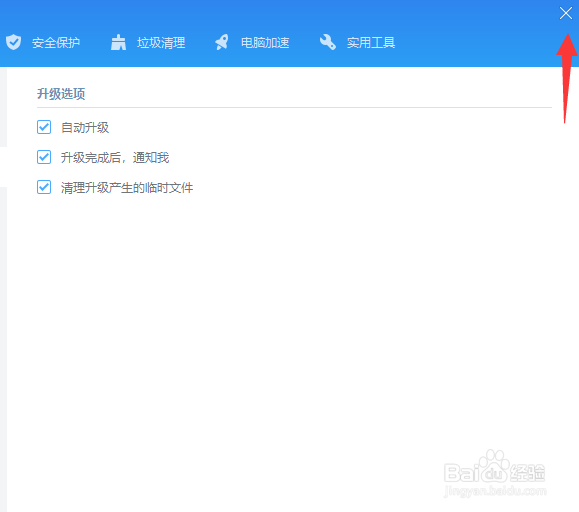Open the 安全保护 tab

[x=43, y=42]
